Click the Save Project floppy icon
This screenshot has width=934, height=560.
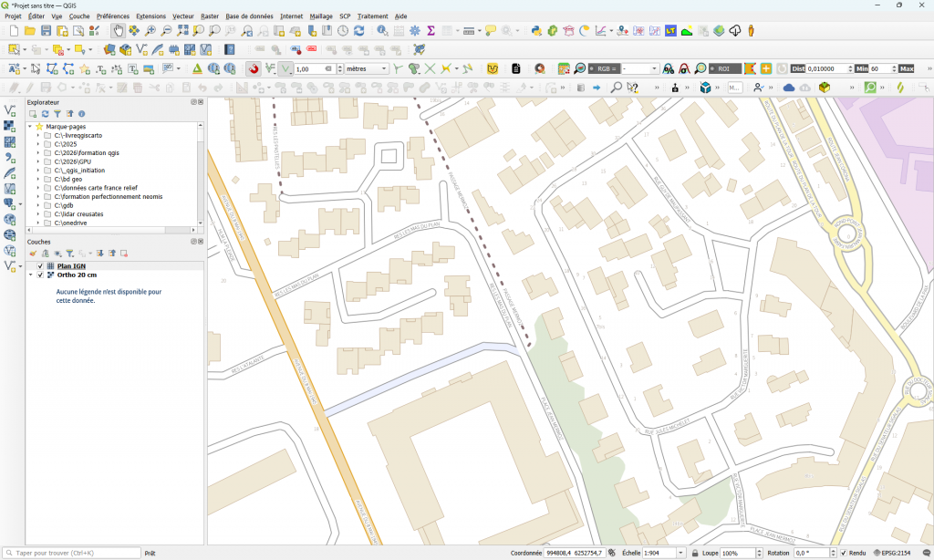[46, 31]
